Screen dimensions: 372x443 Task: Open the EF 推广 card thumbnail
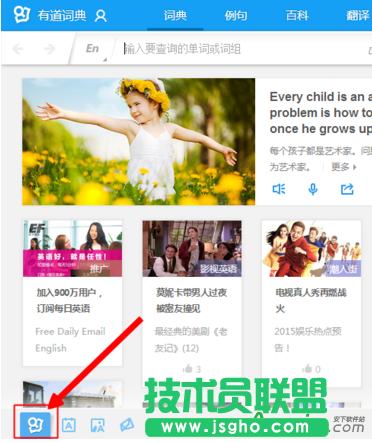72,248
